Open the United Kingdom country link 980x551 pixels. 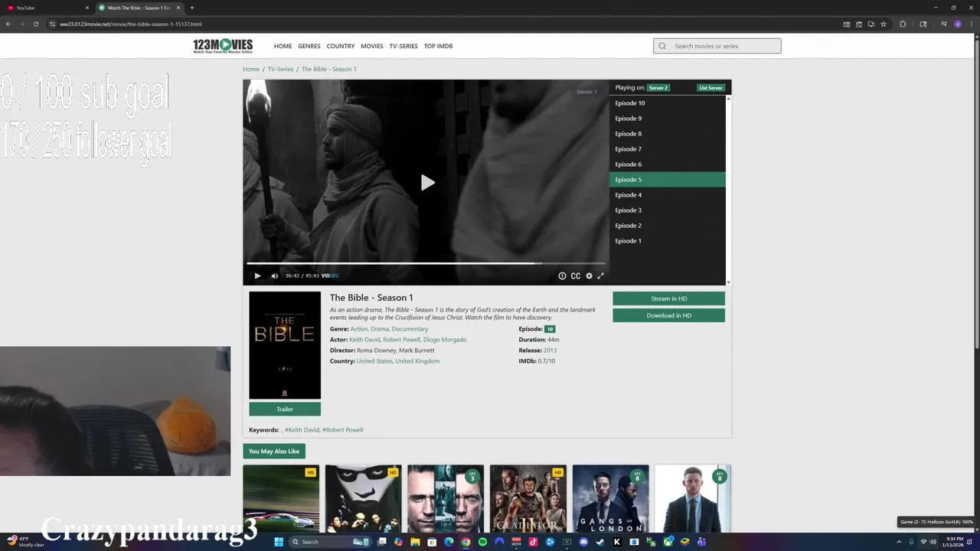[417, 361]
